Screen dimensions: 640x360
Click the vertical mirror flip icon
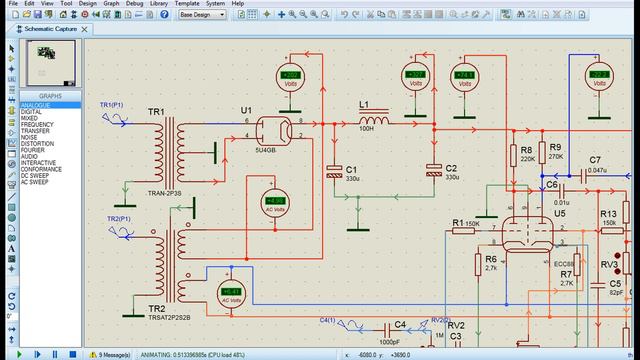(x=11, y=339)
